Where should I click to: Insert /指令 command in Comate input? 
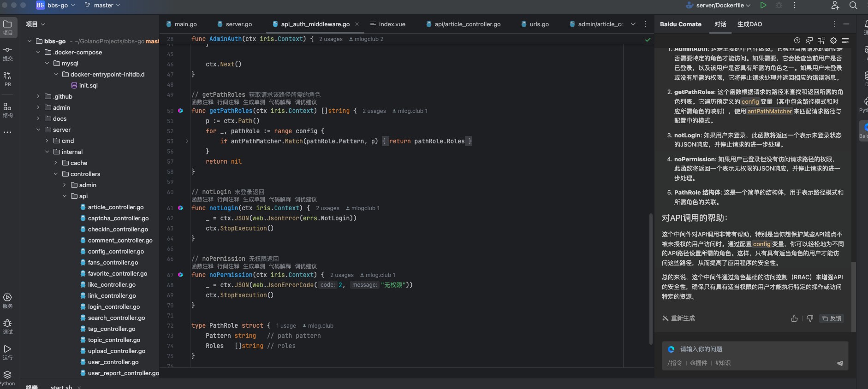pyautogui.click(x=675, y=363)
